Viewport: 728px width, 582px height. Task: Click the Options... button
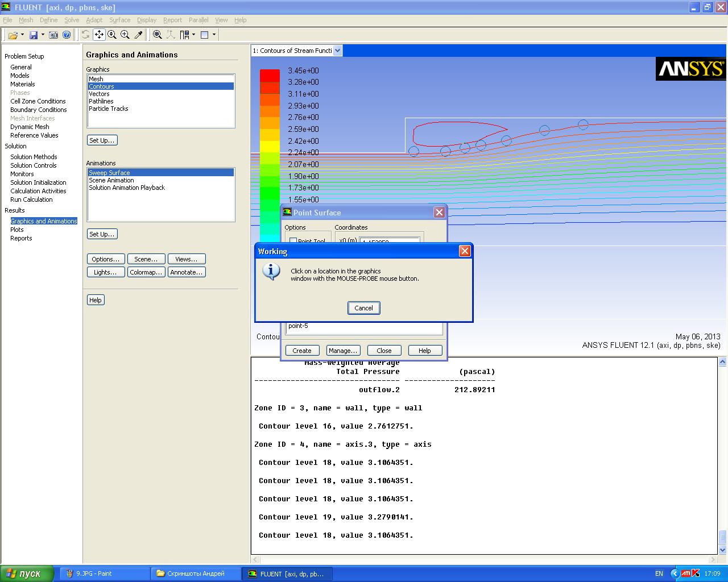coord(106,259)
